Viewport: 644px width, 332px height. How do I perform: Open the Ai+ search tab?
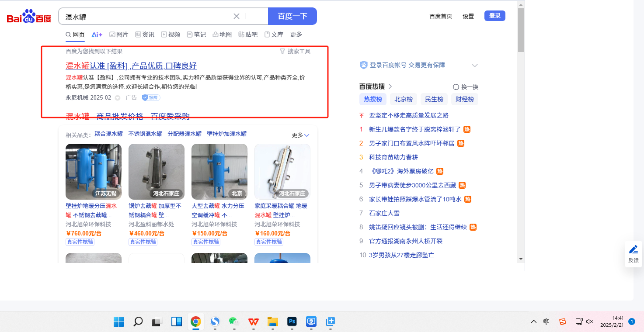[x=97, y=35]
